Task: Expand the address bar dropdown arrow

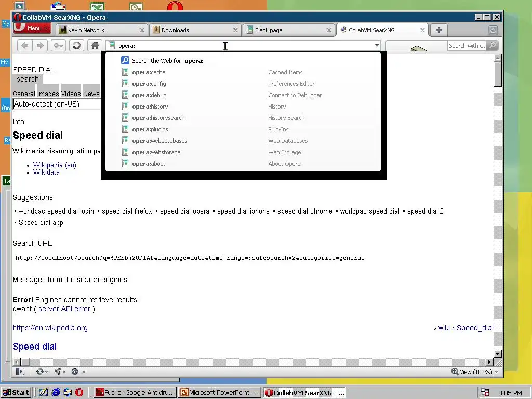Action: point(377,46)
